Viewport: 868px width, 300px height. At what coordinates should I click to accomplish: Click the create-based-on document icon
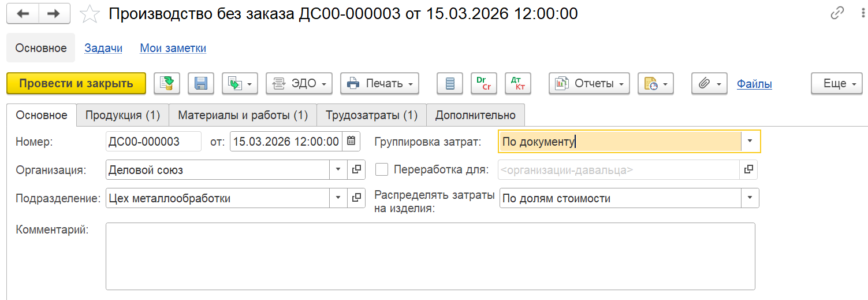236,83
